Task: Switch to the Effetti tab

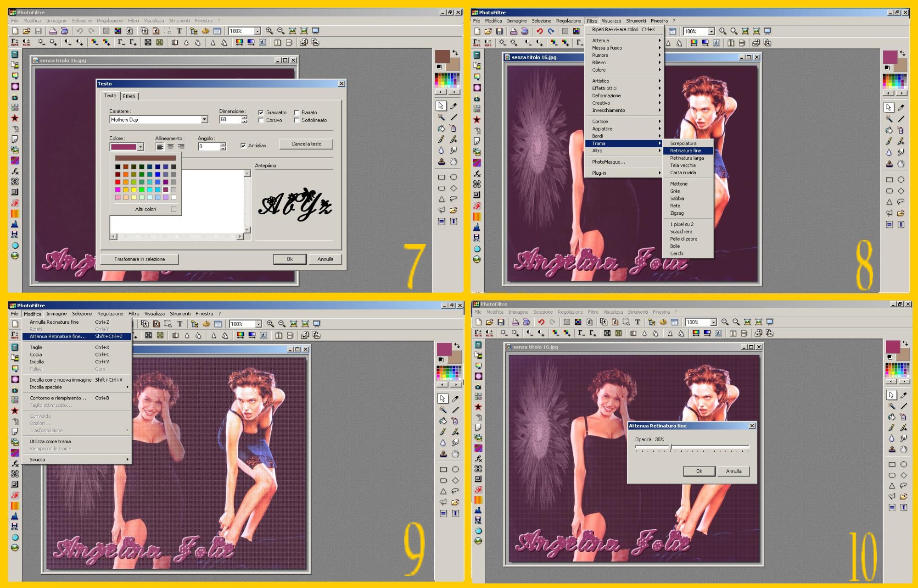Action: click(129, 96)
